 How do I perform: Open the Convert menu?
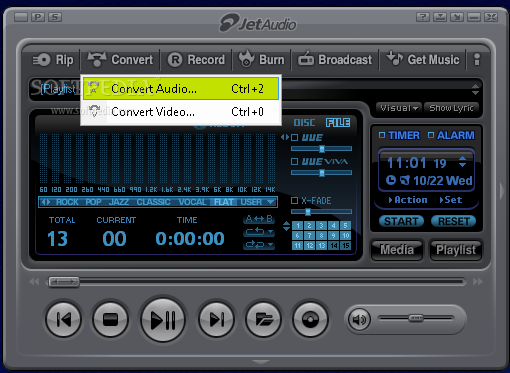click(x=120, y=60)
